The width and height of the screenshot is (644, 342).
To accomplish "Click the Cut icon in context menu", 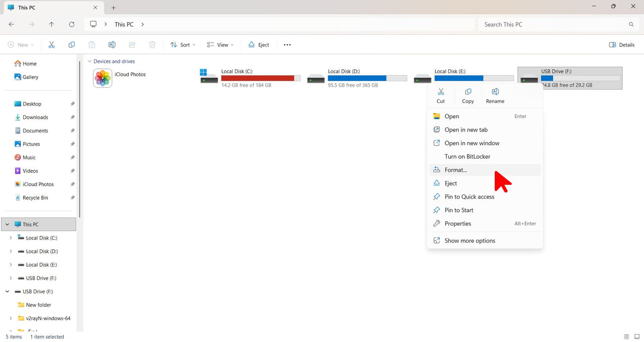I will pos(440,92).
